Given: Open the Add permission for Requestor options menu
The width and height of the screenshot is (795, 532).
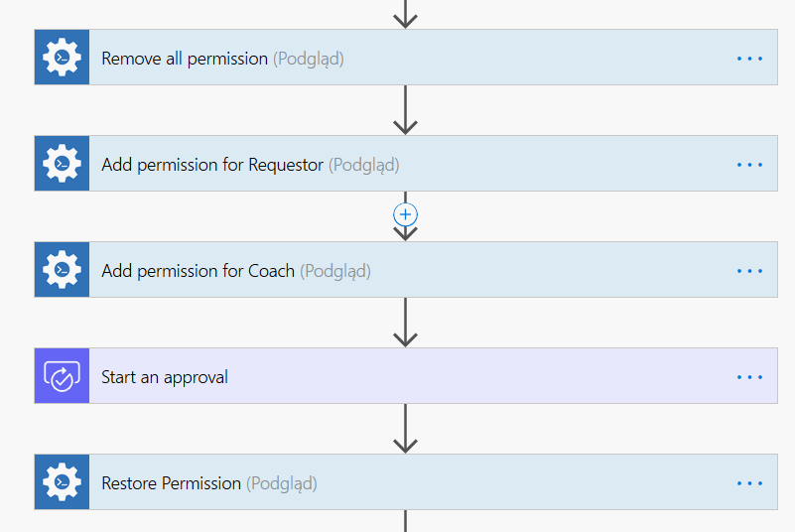Looking at the screenshot, I should pos(749,165).
